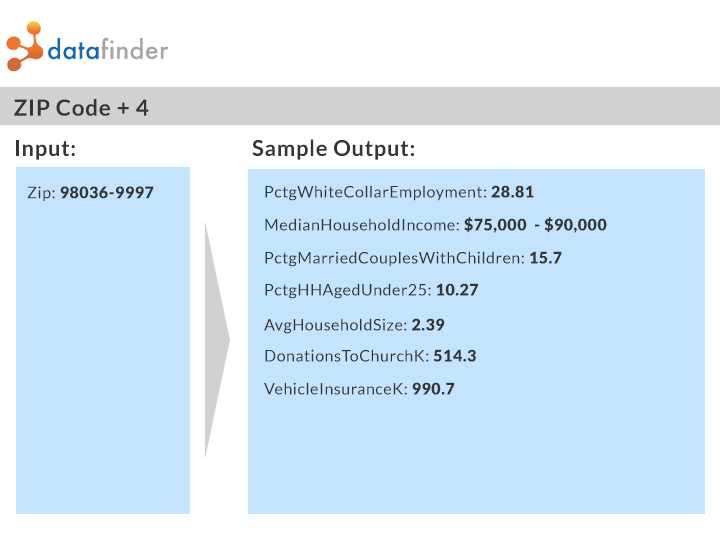Select the MedianHouseholdIncome $75,000 - $90,000 line
The width and height of the screenshot is (720, 540).
(x=435, y=225)
